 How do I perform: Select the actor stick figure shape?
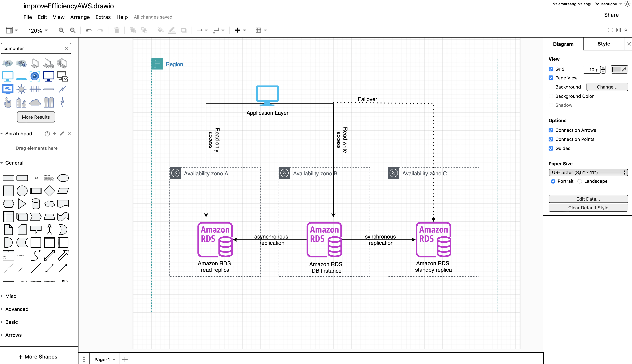[49, 230]
